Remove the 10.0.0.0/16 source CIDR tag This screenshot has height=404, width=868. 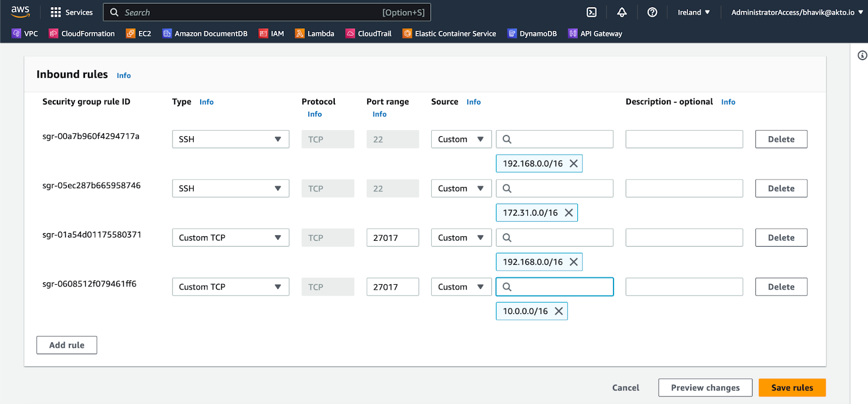pyautogui.click(x=559, y=311)
